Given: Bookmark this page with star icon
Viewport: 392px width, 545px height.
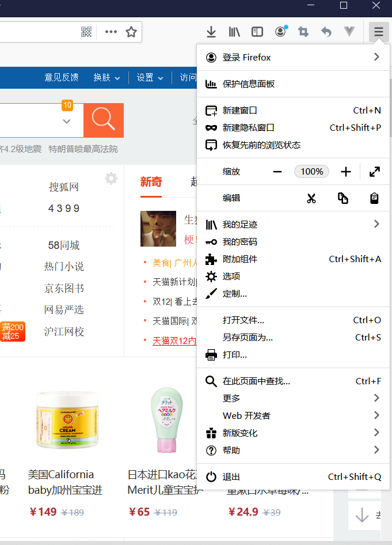Looking at the screenshot, I should pyautogui.click(x=131, y=32).
